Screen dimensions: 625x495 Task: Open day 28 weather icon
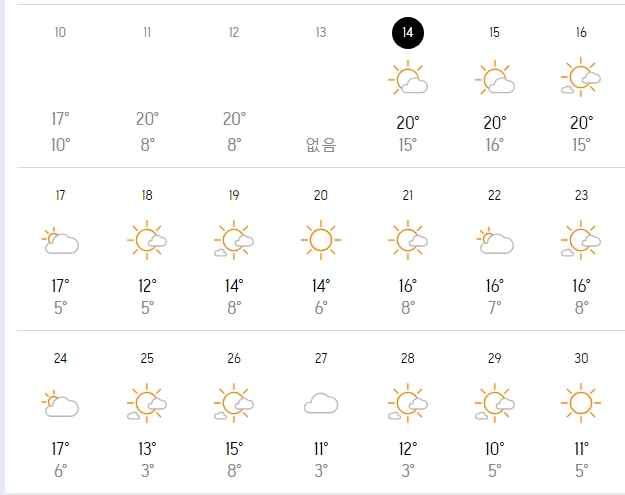(408, 403)
